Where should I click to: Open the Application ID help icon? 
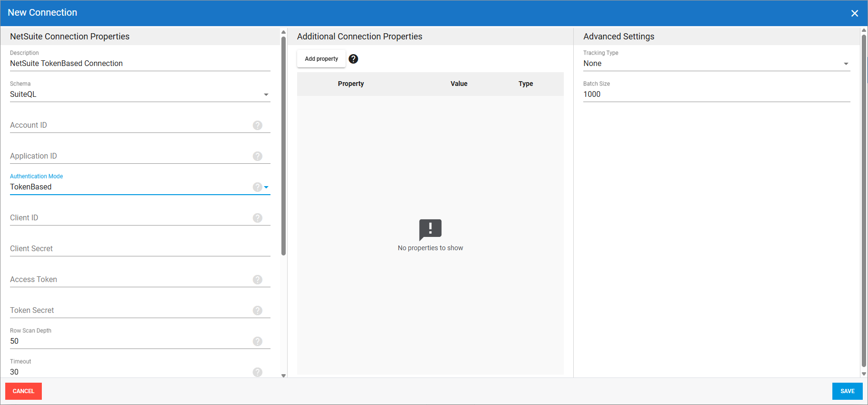click(x=258, y=156)
